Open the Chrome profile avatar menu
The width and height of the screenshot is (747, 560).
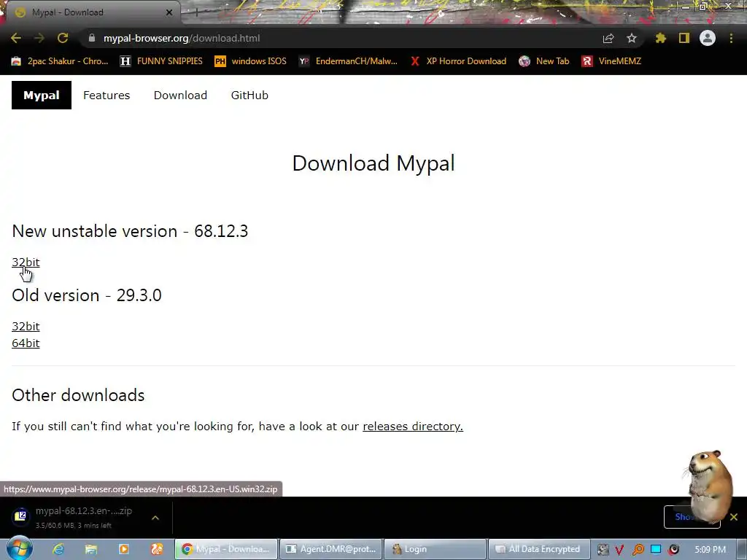point(708,38)
